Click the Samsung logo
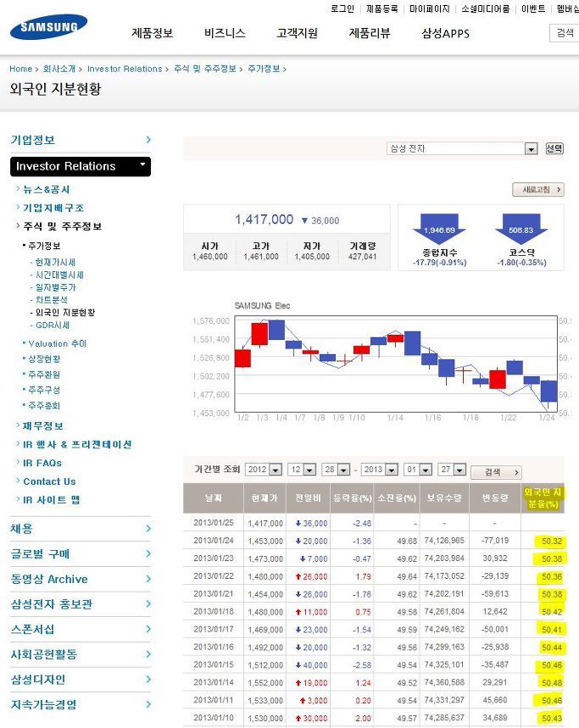579x728 pixels. click(49, 26)
